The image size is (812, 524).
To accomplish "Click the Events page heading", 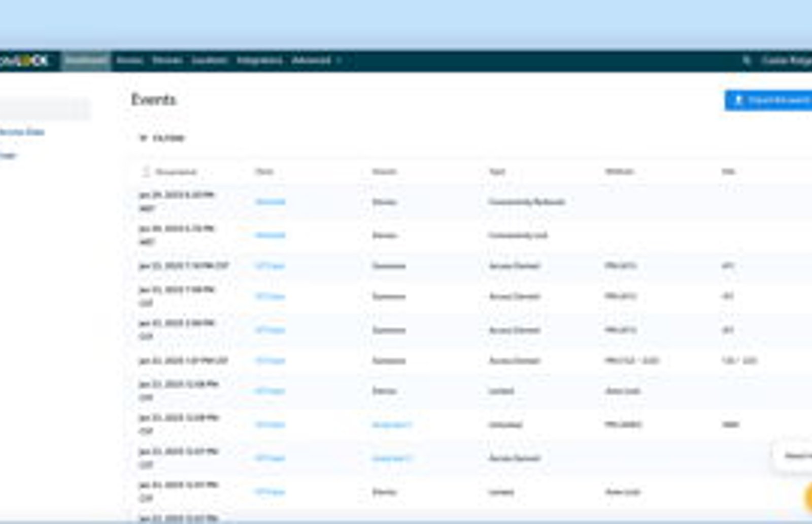I will [x=153, y=100].
